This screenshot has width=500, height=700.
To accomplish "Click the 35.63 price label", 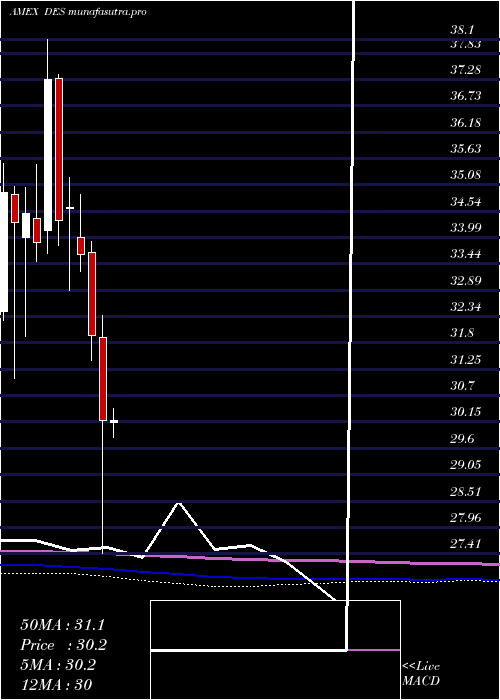I will coord(465,149).
